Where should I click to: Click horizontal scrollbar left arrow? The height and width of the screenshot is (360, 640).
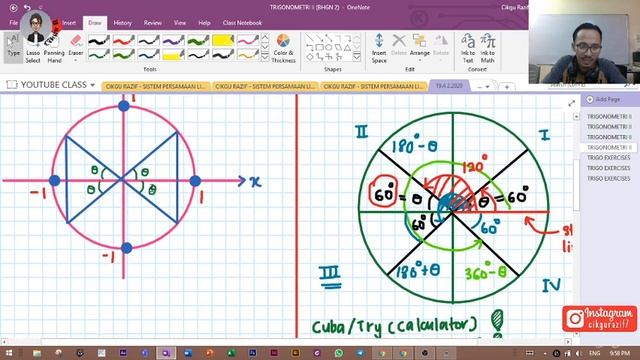point(4,341)
